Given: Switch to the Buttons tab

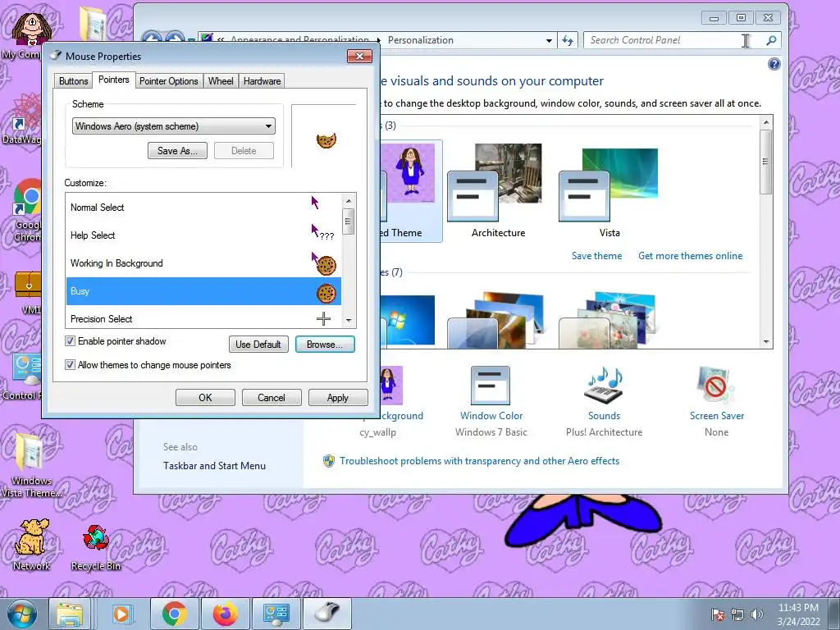Looking at the screenshot, I should pos(73,81).
